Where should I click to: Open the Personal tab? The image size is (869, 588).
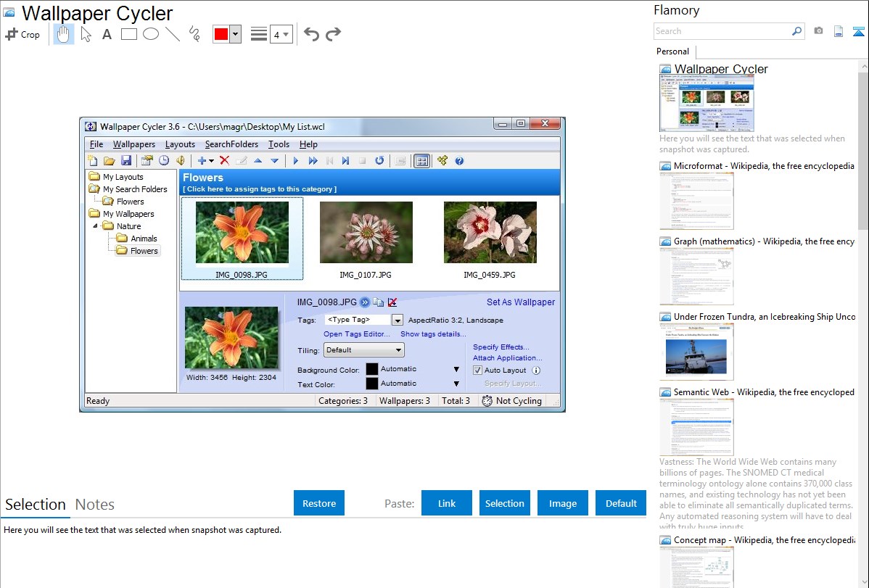(672, 51)
